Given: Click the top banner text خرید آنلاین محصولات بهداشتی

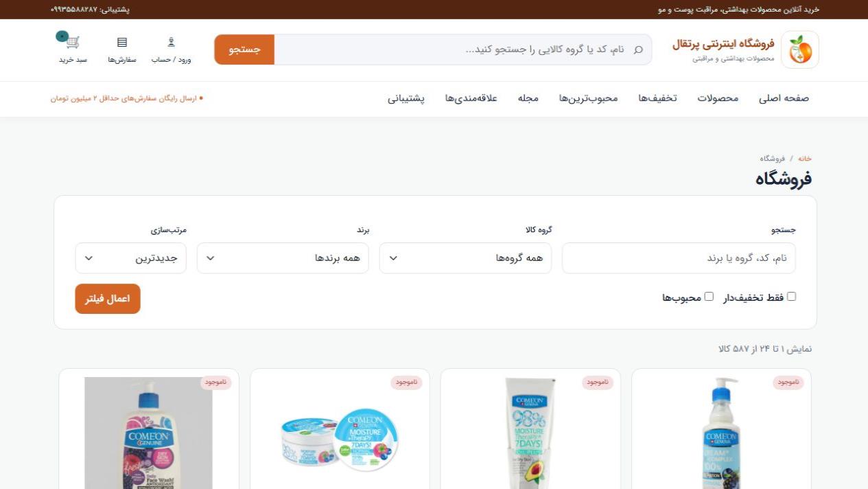Looking at the screenshot, I should click(738, 10).
